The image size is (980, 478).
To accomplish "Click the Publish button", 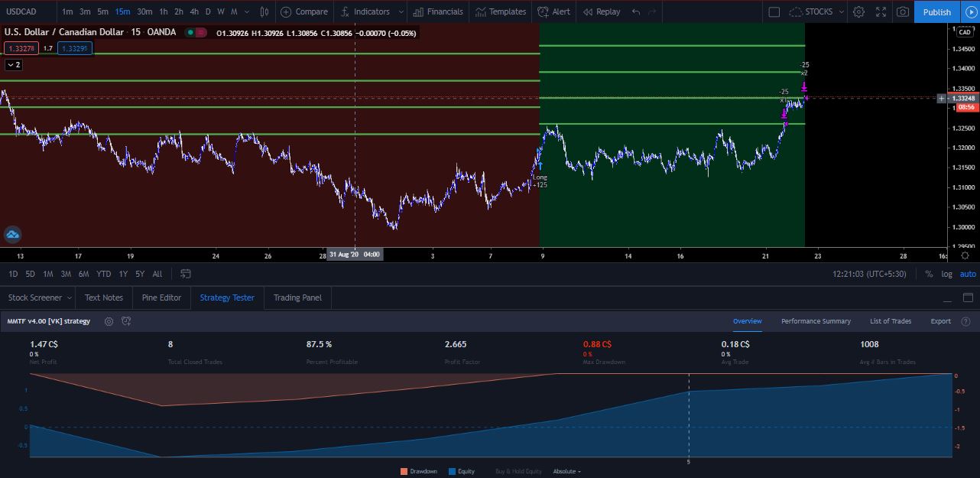I will pyautogui.click(x=936, y=11).
